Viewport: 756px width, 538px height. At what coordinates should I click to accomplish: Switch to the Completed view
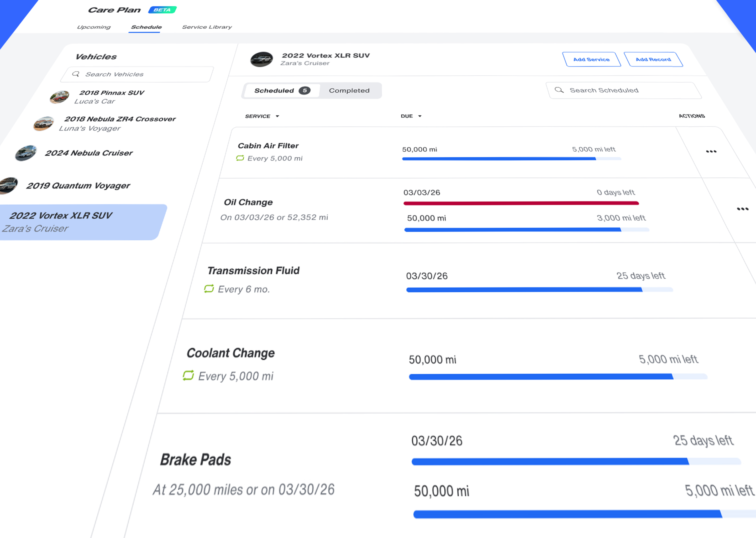pos(349,90)
